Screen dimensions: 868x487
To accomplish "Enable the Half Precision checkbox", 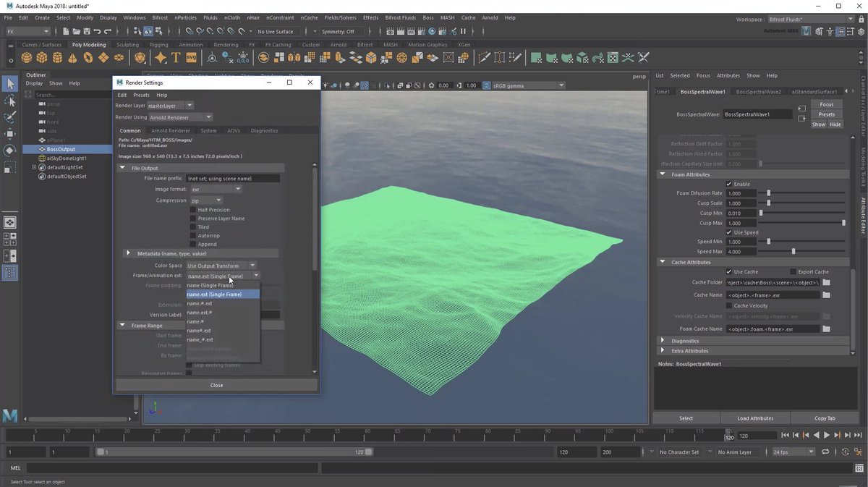I will click(x=193, y=210).
